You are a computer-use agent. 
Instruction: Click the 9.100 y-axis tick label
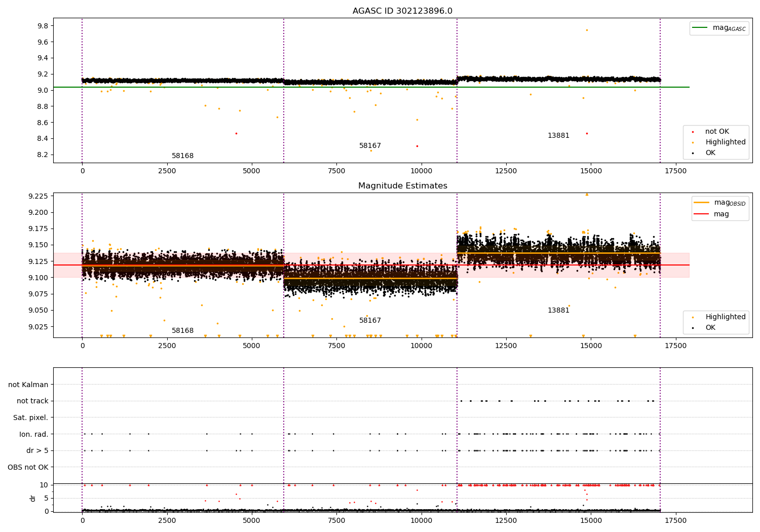click(x=38, y=278)
